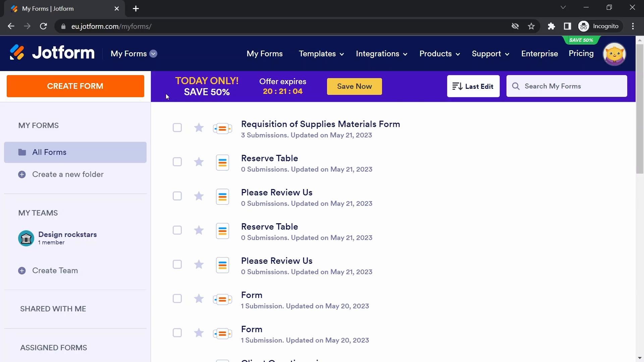The height and width of the screenshot is (362, 644).
Task: Go to the Pricing page
Action: coord(581,54)
